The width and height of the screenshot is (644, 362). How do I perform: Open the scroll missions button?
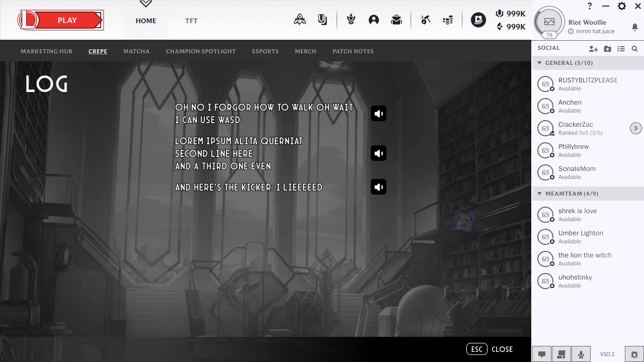(561, 354)
